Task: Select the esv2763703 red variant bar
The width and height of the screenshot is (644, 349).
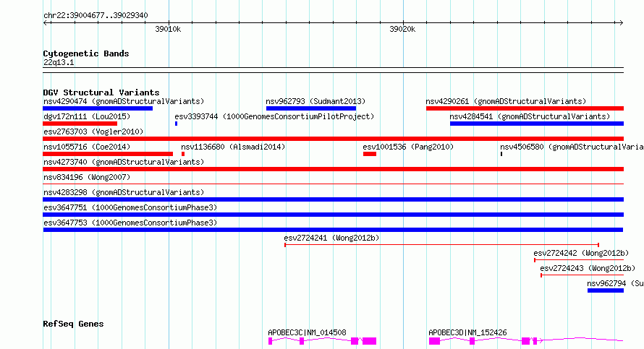Action: [x=334, y=139]
